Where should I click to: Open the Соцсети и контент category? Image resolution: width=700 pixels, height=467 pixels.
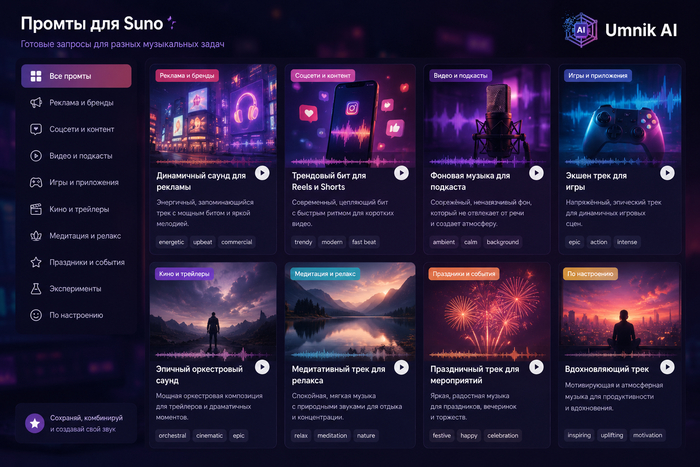click(x=76, y=129)
